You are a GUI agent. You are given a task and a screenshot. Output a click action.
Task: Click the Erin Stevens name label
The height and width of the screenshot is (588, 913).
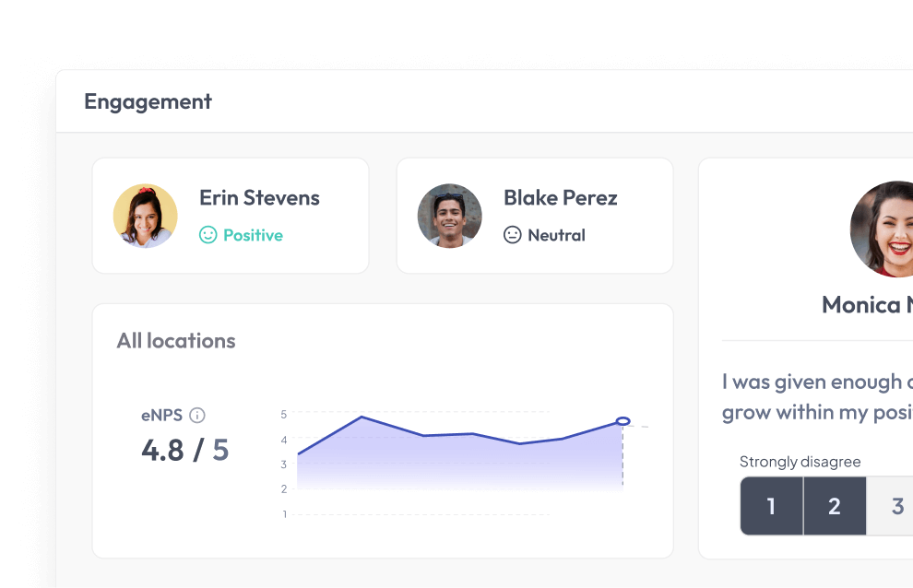[x=259, y=197]
